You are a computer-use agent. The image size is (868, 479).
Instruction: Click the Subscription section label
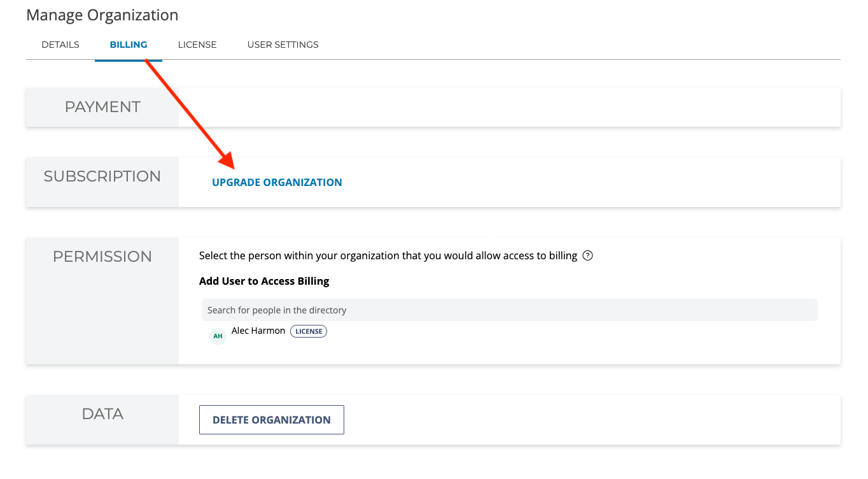tap(102, 176)
